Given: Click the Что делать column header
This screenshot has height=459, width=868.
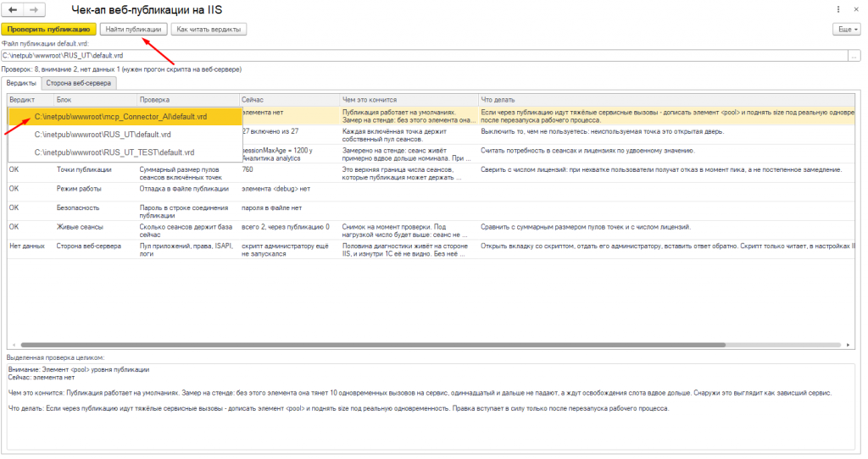Looking at the screenshot, I should tap(666, 100).
